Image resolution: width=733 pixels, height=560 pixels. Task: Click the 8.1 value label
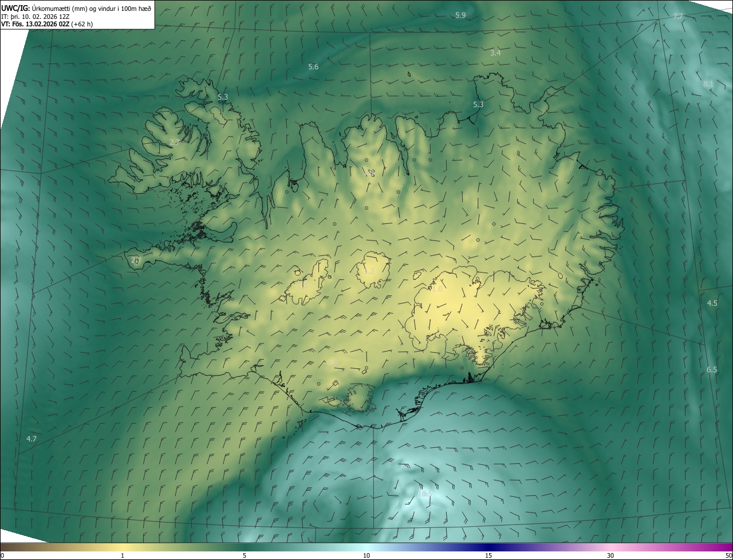pos(708,84)
